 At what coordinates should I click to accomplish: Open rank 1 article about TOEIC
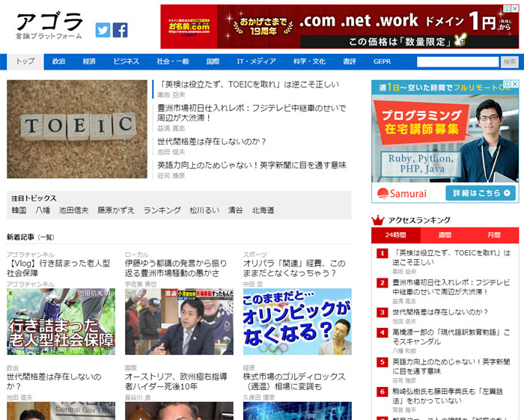click(x=451, y=258)
